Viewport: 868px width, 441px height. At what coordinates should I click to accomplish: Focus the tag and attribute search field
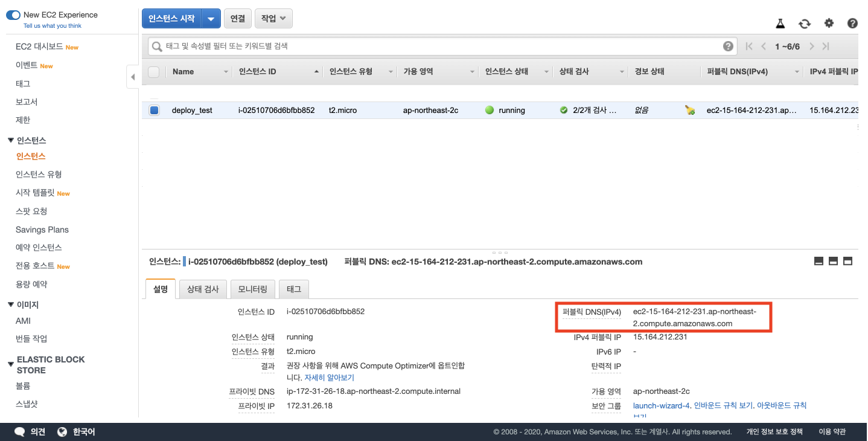[441, 46]
